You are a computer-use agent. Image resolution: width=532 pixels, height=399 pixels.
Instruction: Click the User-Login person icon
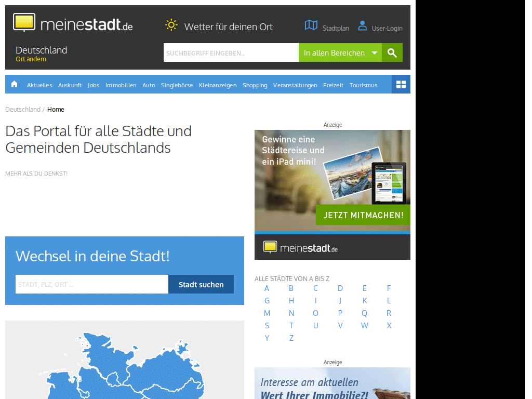[362, 26]
